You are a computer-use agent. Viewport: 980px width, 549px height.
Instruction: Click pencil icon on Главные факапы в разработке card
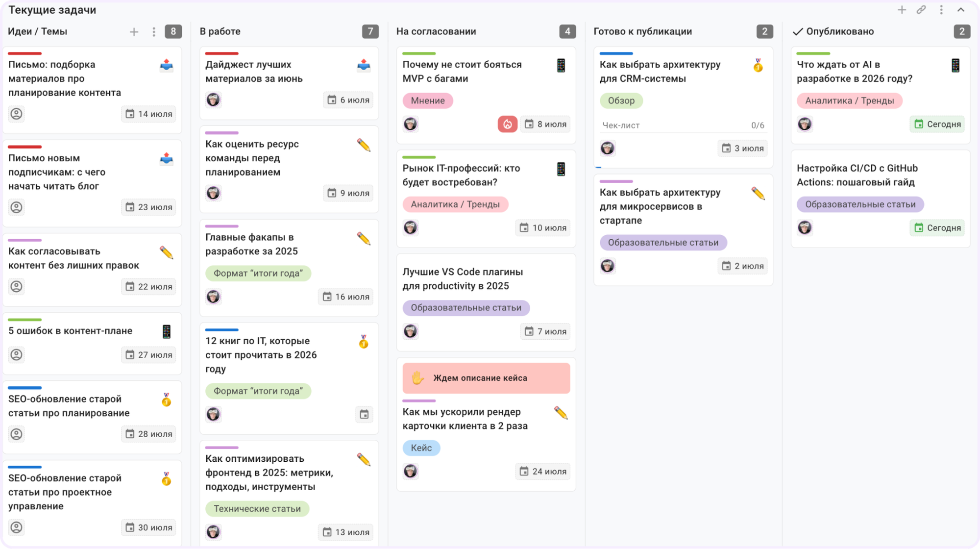click(364, 238)
